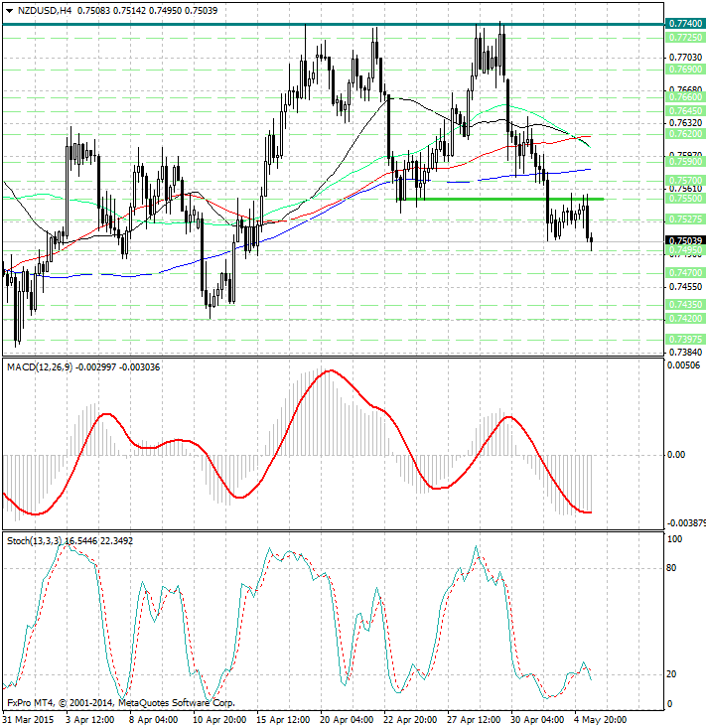
Task: Select the red MACD signal line peak
Action: point(331,370)
